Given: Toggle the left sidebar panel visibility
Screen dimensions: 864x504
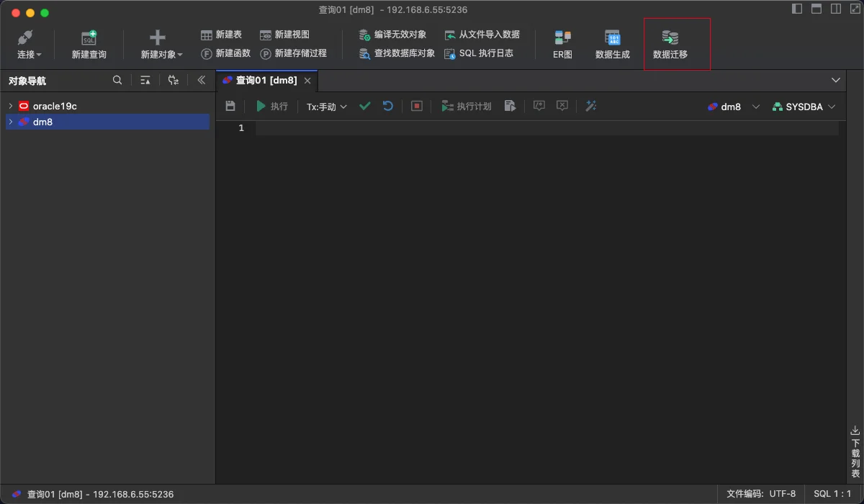Looking at the screenshot, I should coord(797,9).
